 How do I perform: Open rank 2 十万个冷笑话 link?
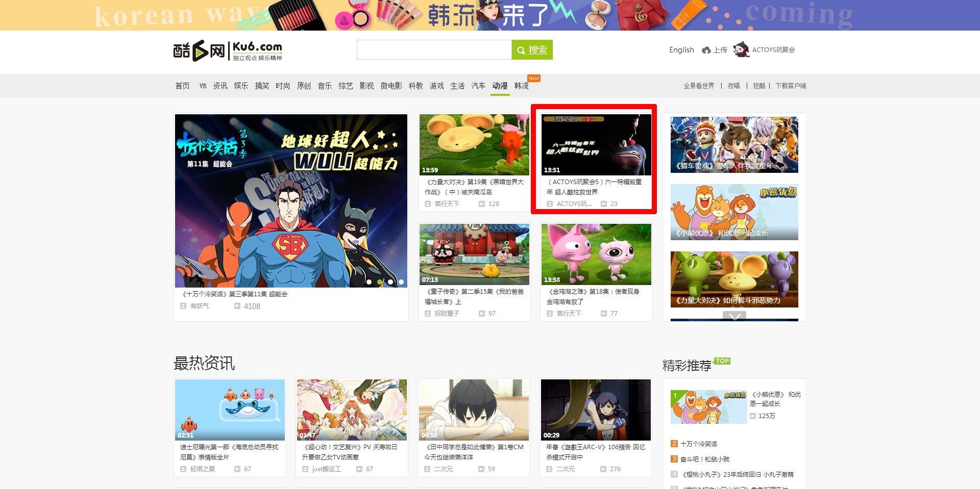point(699,444)
